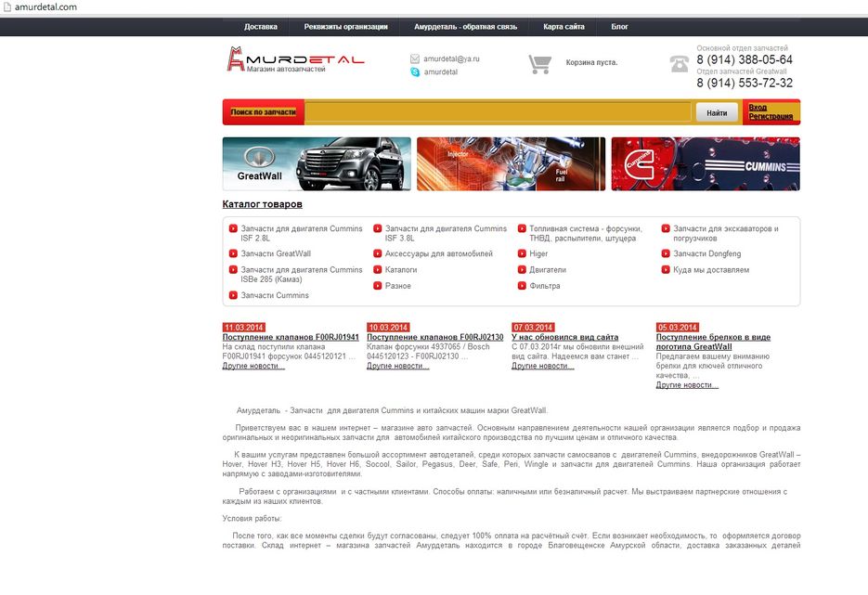Click red arrow bullet beside Аксессуары для автомобилей

tap(378, 253)
